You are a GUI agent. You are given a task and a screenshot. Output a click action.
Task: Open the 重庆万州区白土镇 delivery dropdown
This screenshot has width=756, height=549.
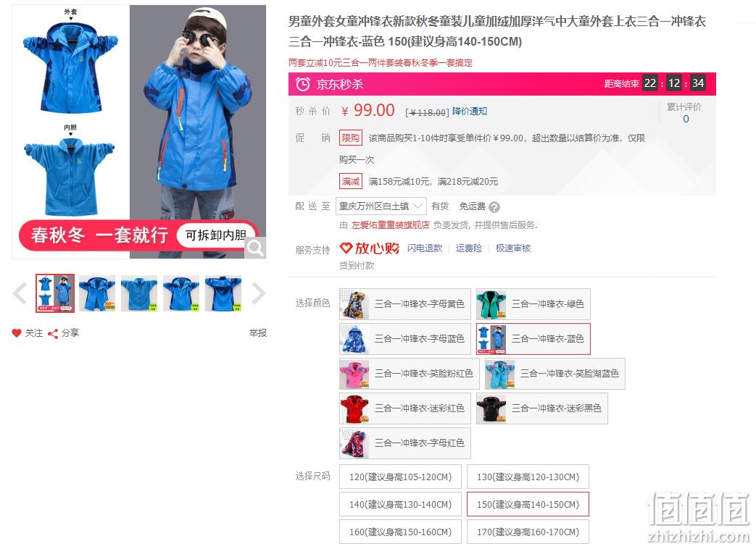pos(381,206)
